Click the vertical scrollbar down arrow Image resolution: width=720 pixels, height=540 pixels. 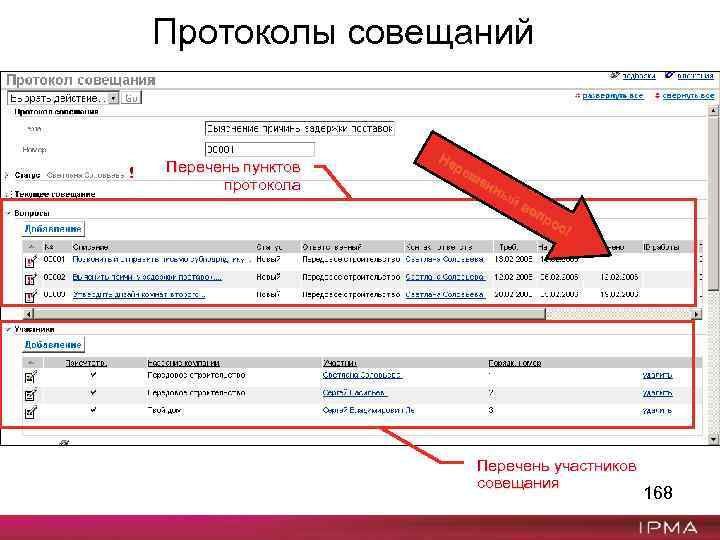[714, 439]
